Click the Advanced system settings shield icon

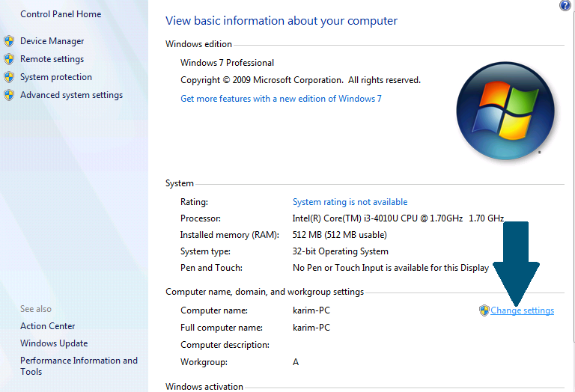pos(9,95)
